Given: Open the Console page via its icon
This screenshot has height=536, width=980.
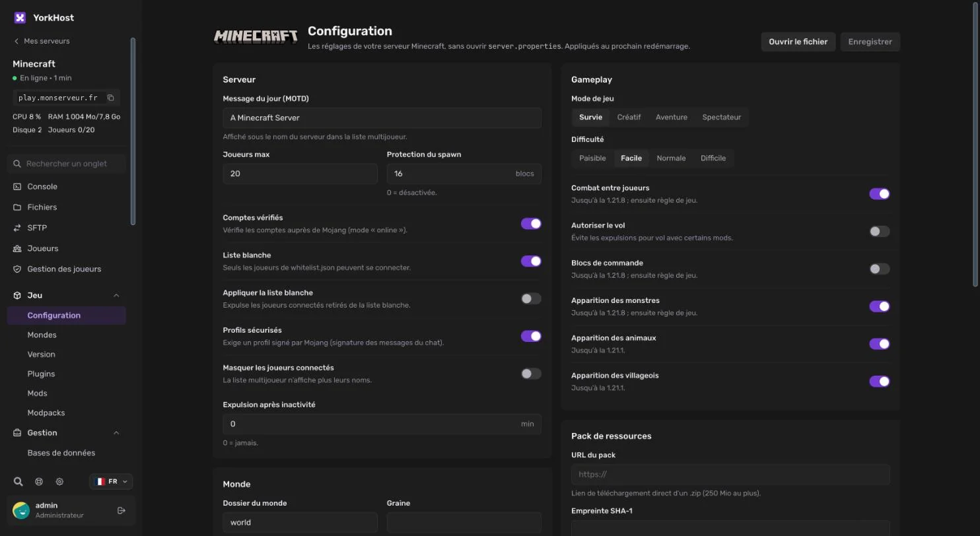Looking at the screenshot, I should 17,187.
